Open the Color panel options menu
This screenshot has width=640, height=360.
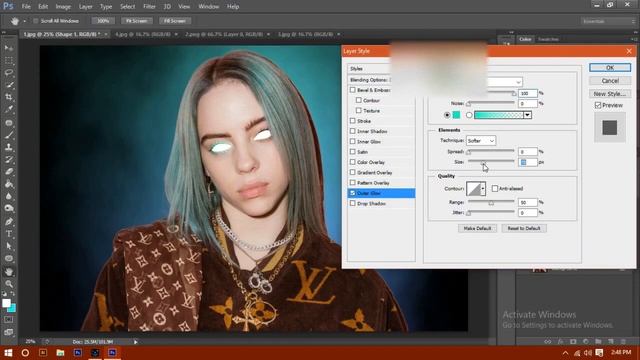click(634, 39)
